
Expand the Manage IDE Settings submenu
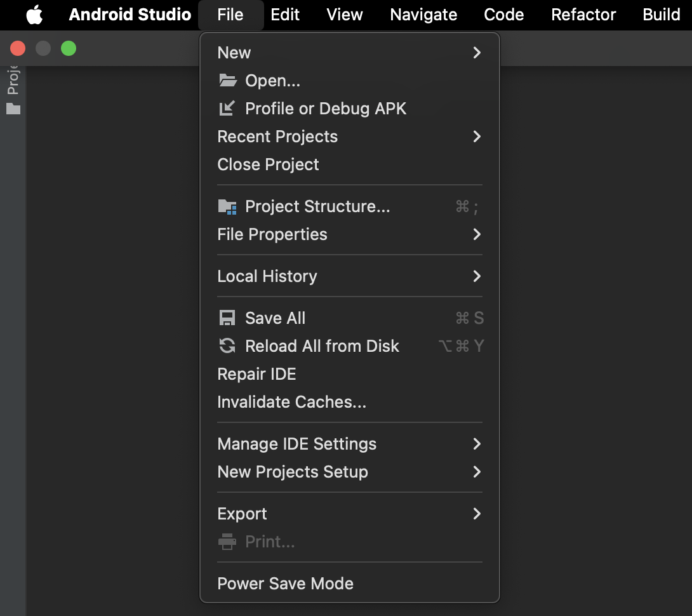(x=350, y=444)
